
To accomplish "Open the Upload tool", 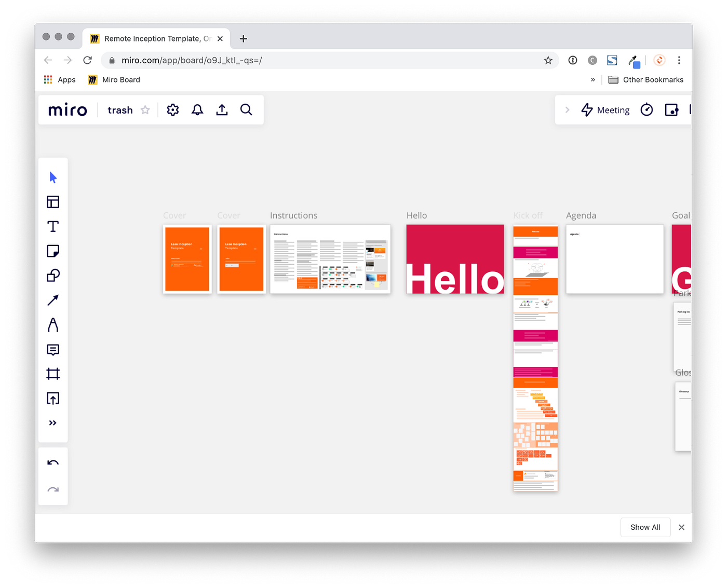I will coord(53,399).
